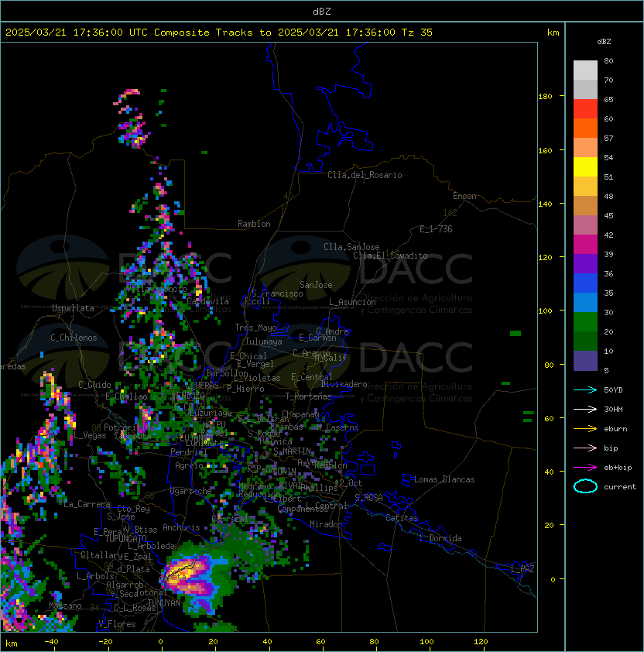The width and height of the screenshot is (644, 652).
Task: Click the L_PAZ place label
Action: point(522,569)
